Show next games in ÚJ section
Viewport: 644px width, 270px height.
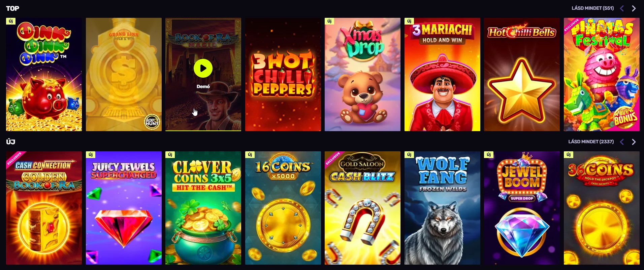(634, 142)
